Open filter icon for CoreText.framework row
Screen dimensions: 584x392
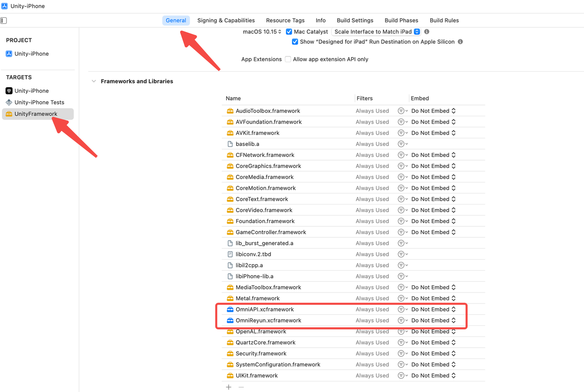402,199
